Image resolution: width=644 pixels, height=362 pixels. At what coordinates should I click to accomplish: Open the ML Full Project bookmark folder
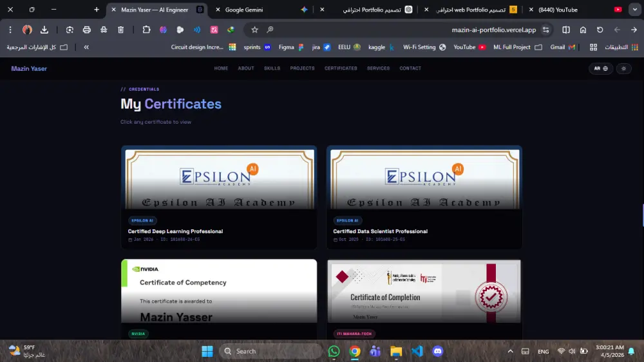518,47
